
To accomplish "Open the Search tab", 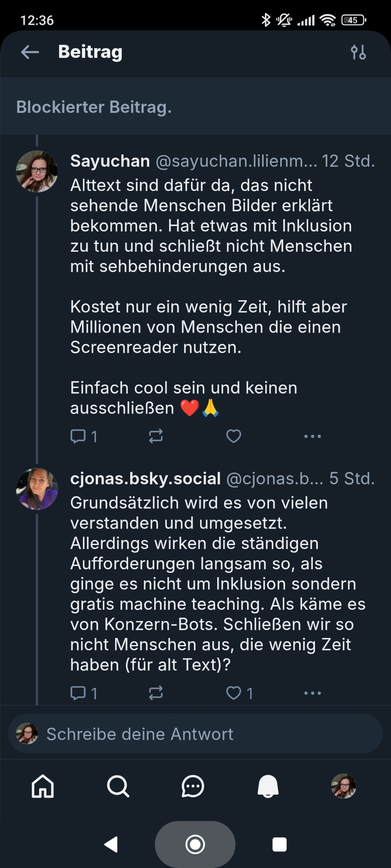I will (118, 786).
